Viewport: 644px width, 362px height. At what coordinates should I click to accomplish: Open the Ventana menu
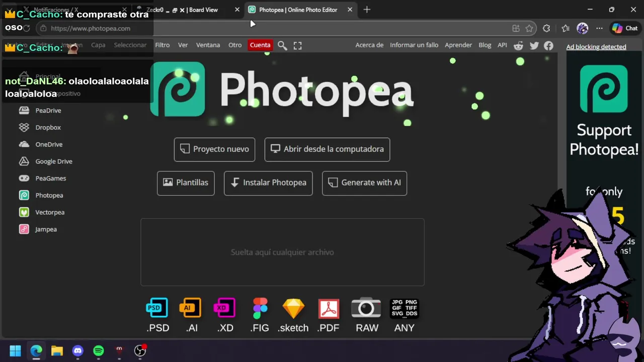pyautogui.click(x=208, y=45)
